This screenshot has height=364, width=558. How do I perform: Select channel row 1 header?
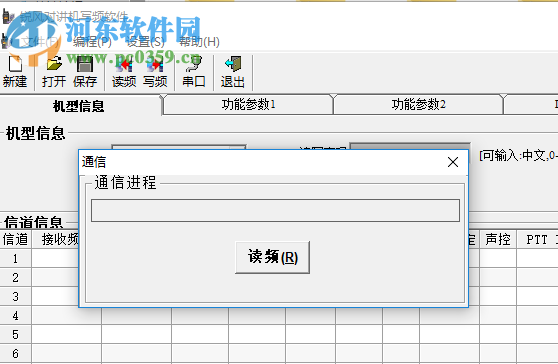[x=15, y=259]
